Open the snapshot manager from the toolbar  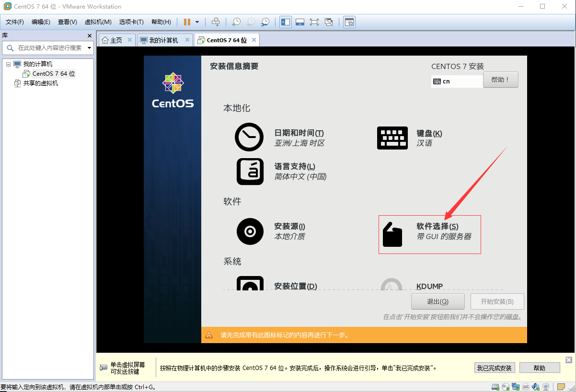tap(265, 22)
